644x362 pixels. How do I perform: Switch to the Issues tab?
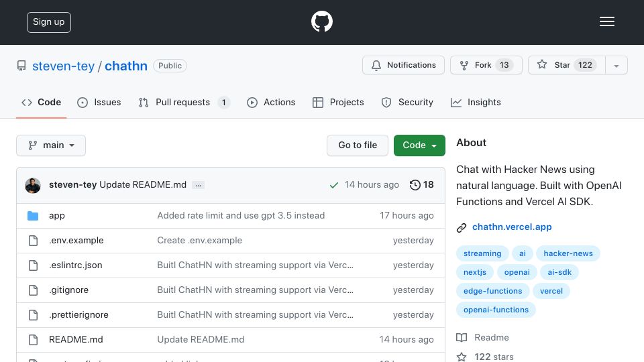point(99,102)
